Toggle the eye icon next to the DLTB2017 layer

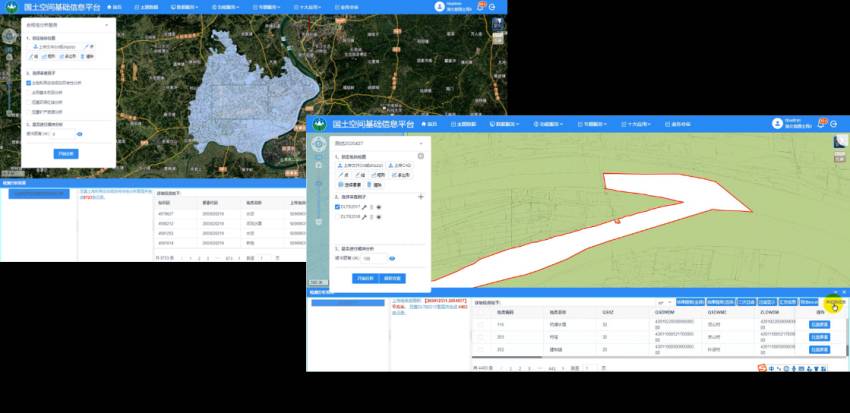coord(379,207)
